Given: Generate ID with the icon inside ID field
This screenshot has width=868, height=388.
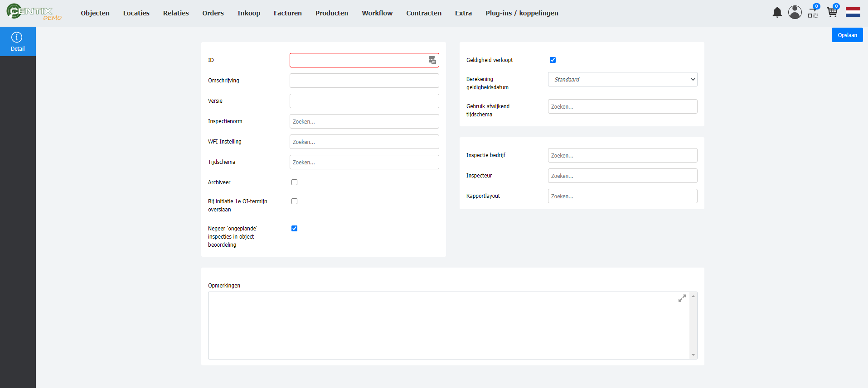Looking at the screenshot, I should click(x=432, y=60).
